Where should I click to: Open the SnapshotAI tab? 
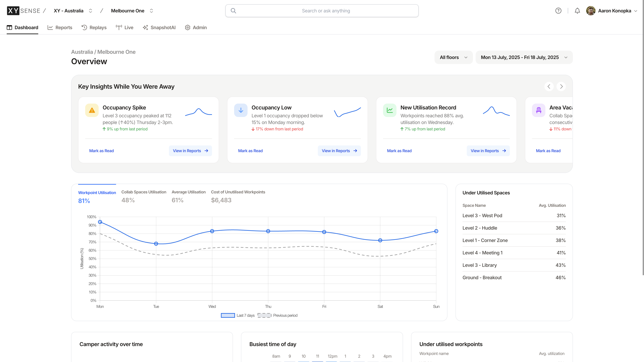click(x=159, y=27)
